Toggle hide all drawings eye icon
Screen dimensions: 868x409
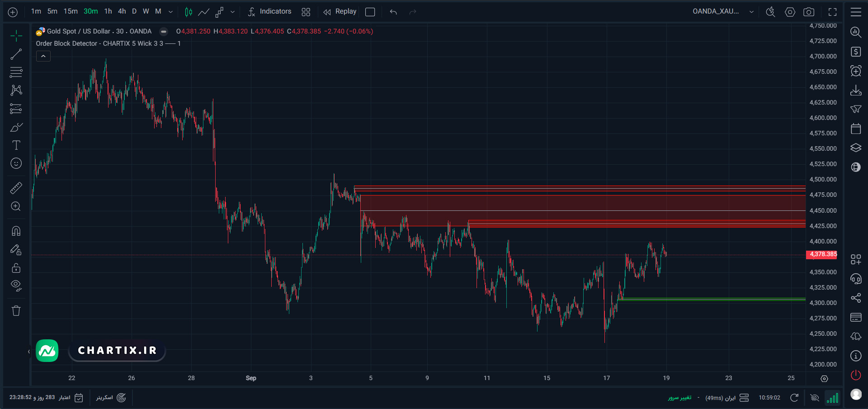point(16,285)
